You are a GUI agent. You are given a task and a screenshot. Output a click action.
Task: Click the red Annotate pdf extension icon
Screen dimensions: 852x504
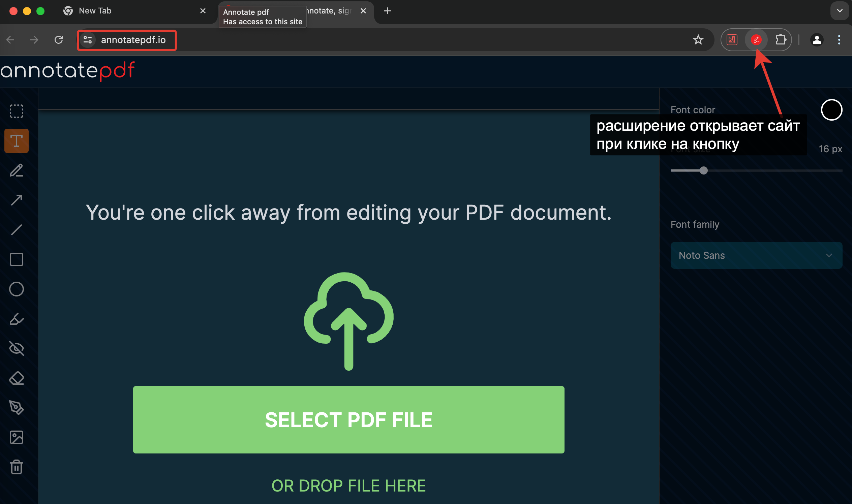coord(757,40)
